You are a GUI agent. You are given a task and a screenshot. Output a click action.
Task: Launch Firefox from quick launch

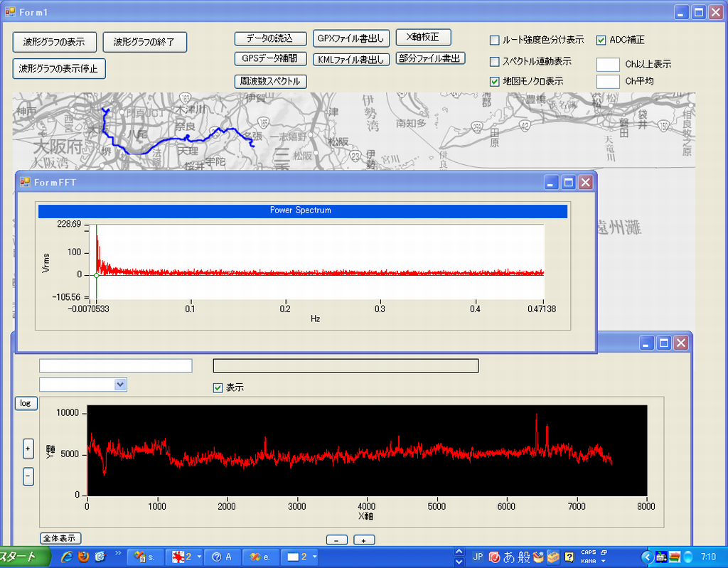[84, 557]
